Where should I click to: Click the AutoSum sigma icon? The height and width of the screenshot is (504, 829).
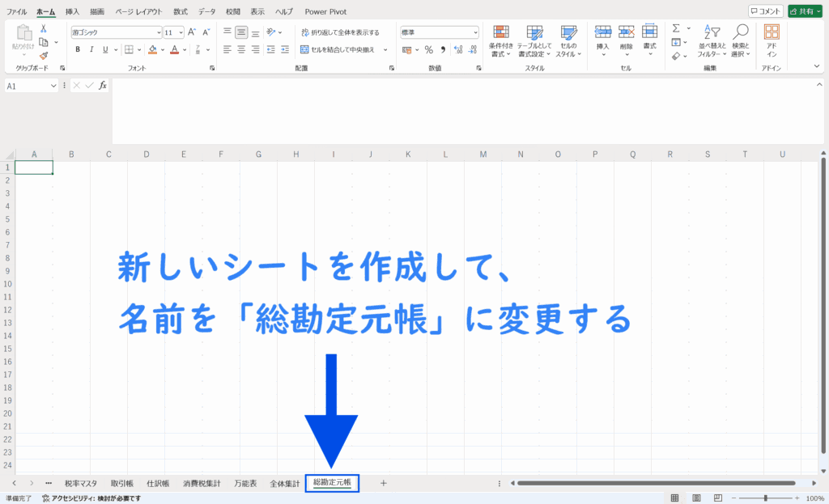pyautogui.click(x=676, y=28)
